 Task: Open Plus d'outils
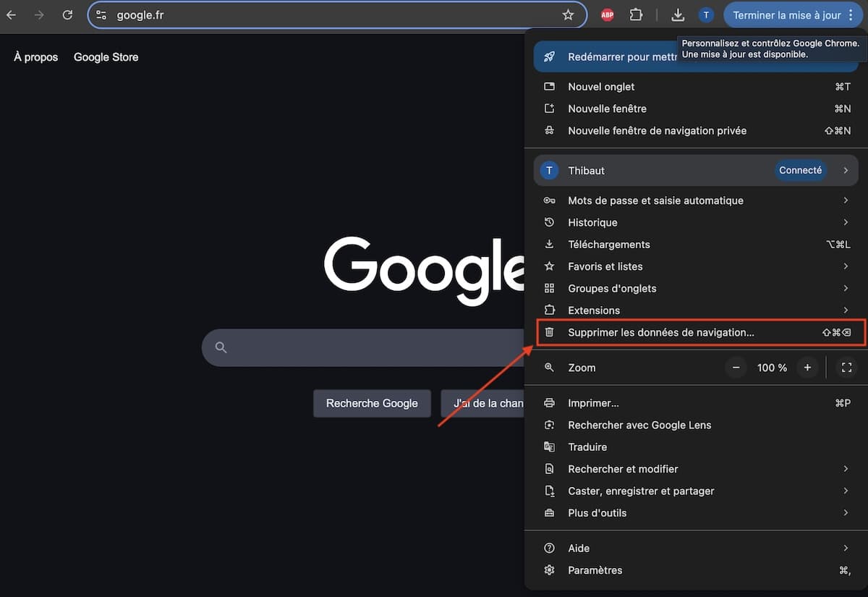pyautogui.click(x=695, y=512)
